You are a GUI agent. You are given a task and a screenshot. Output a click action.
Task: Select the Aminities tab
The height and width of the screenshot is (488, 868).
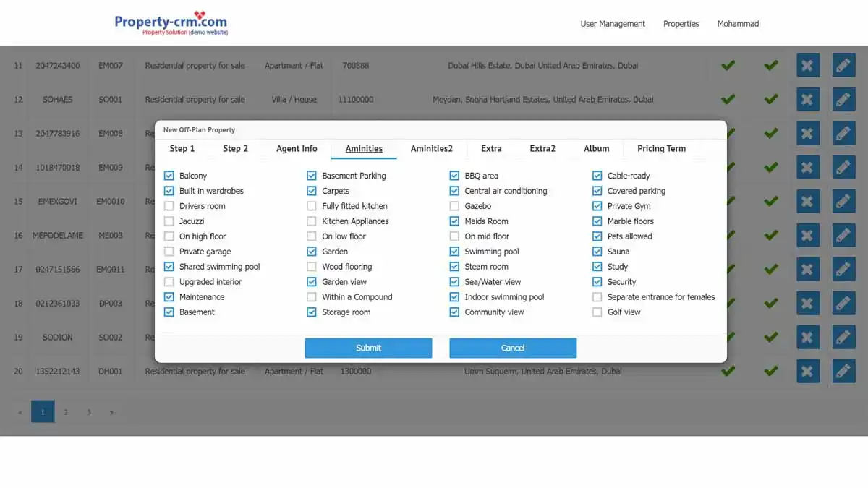click(364, 149)
